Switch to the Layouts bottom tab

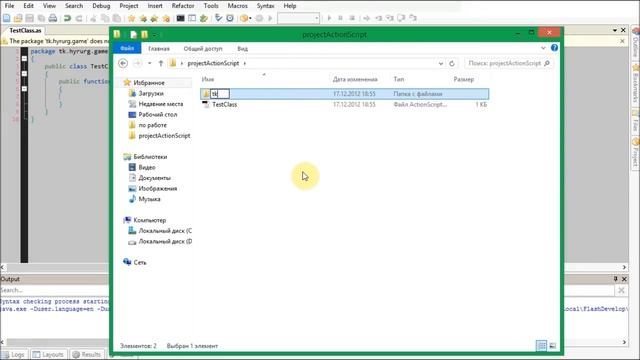tap(49, 354)
